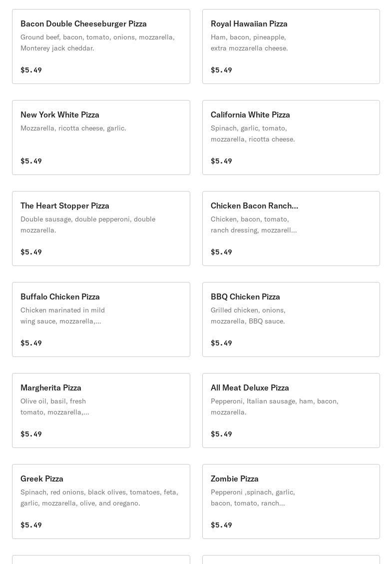Click the Buffalo Chicken Pizza title

60,296
